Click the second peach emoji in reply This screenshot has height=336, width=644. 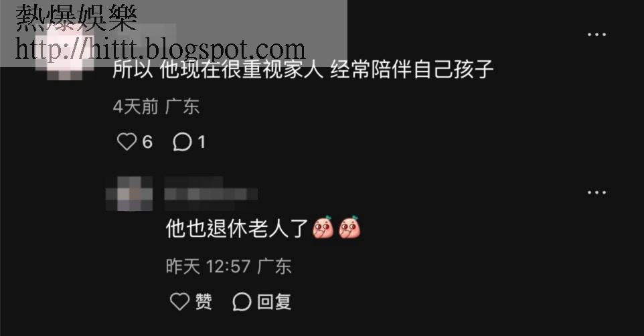click(349, 227)
